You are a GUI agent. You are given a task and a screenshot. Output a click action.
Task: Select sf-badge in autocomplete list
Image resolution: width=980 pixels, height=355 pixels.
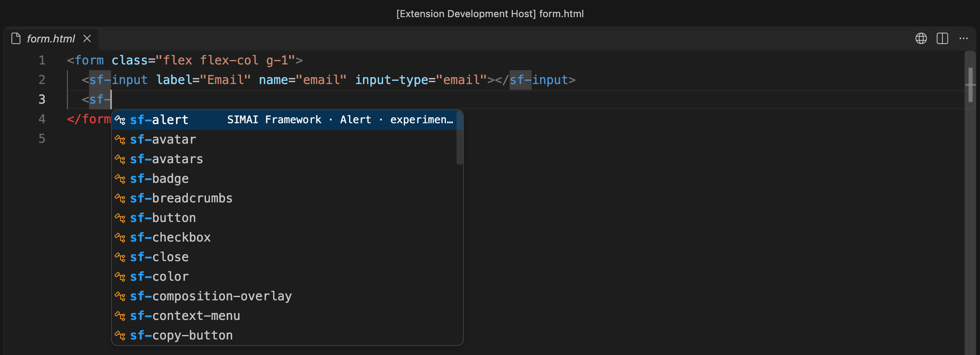[x=287, y=179]
